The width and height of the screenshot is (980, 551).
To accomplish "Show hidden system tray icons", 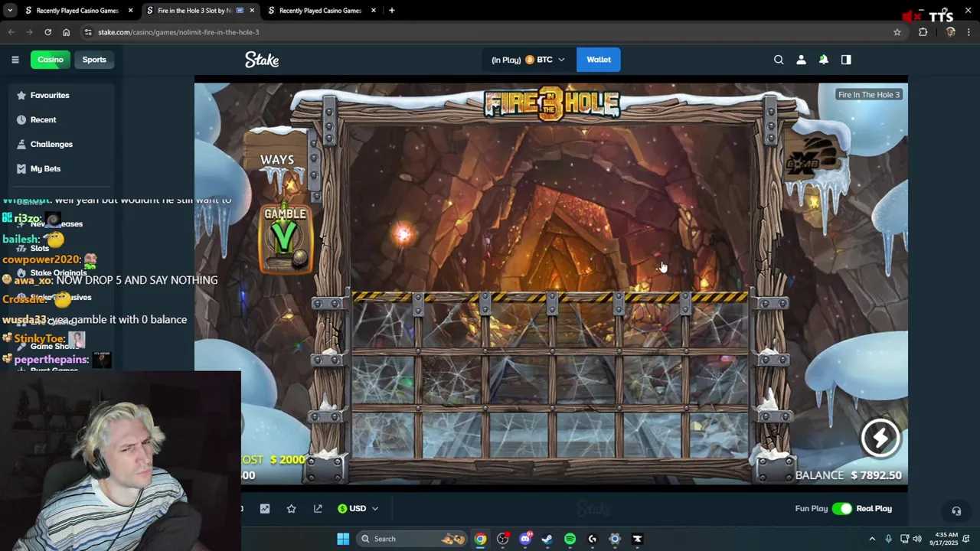I will (872, 539).
